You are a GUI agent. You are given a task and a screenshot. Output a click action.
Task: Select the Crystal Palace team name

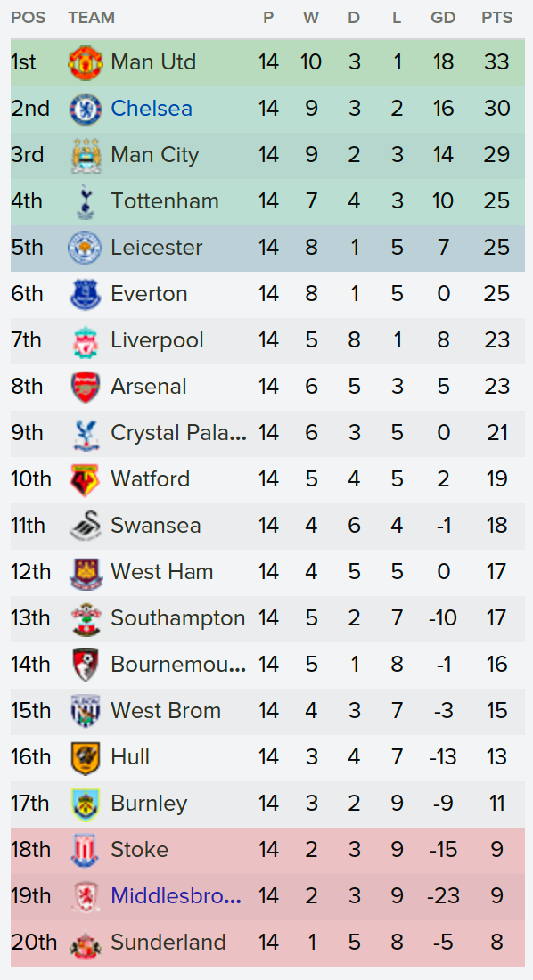(x=178, y=432)
